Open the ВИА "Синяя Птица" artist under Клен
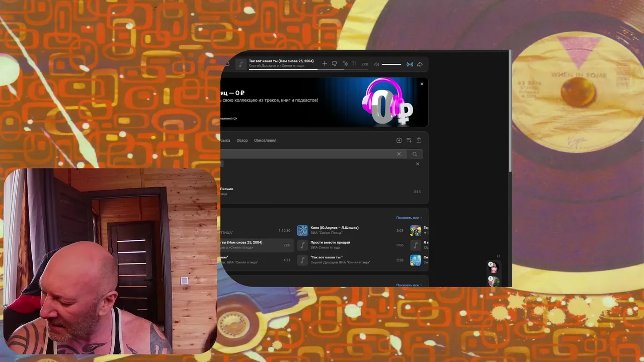Screen dimensions: 644x362 click(x=327, y=233)
